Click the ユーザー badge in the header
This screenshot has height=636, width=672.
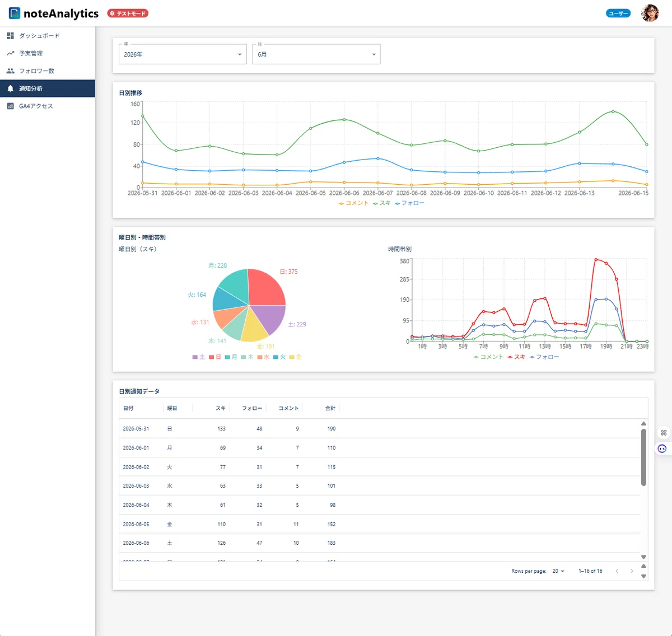click(618, 13)
